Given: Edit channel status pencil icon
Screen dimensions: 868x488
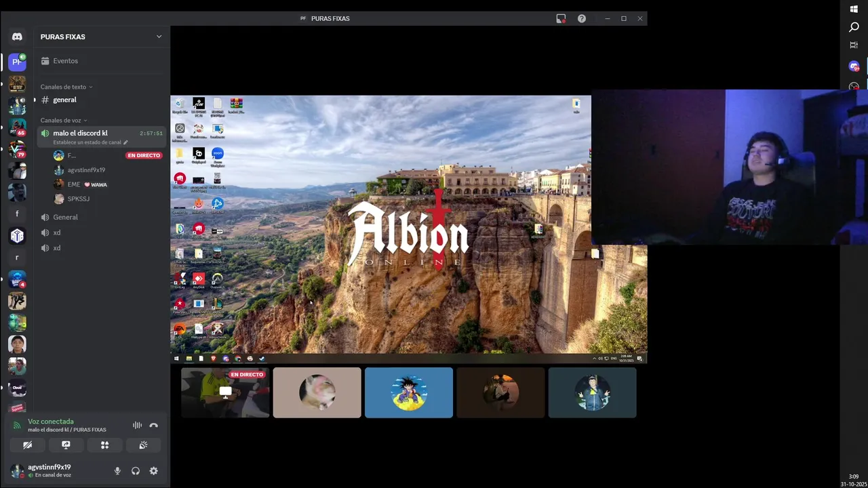Looking at the screenshot, I should pos(125,142).
